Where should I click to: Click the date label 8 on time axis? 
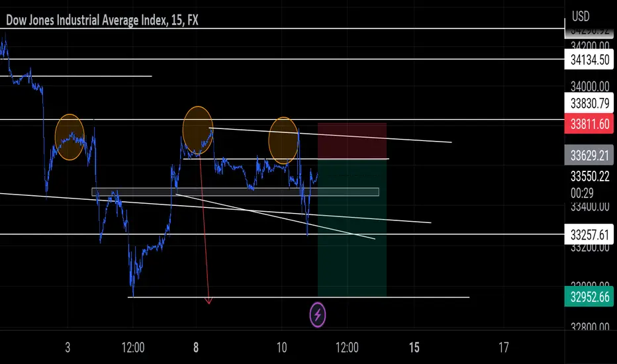pyautogui.click(x=196, y=347)
